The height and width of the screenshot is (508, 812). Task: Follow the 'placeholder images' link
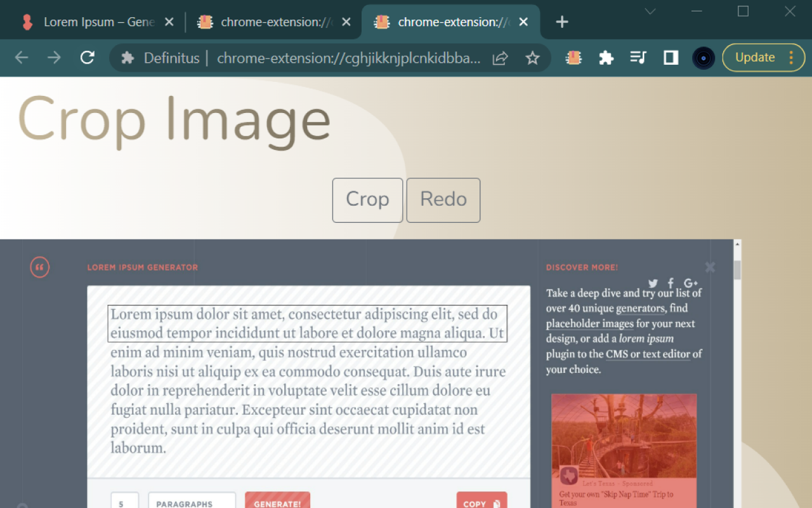[590, 324]
